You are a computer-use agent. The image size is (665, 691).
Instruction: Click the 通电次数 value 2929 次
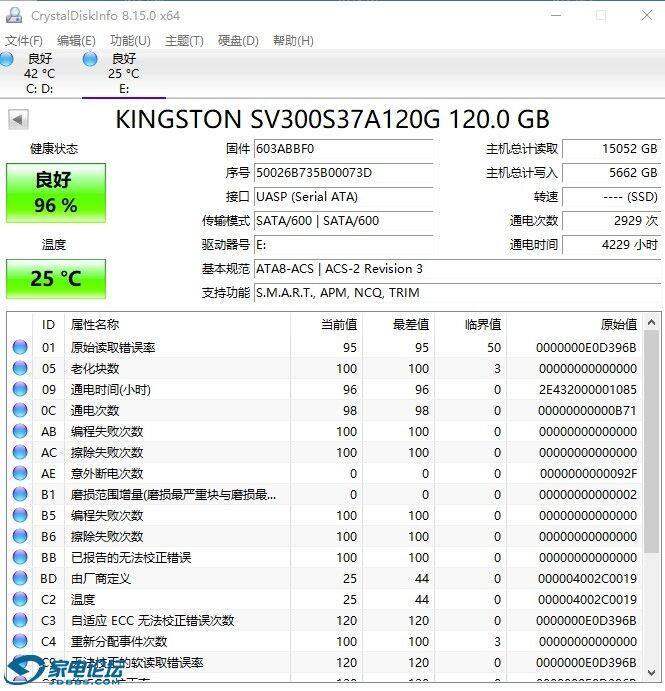pos(611,221)
